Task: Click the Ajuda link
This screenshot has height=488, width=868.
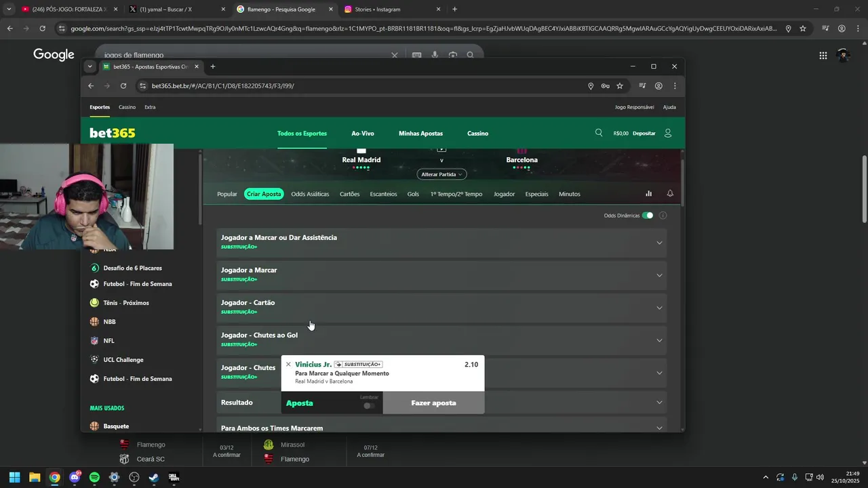Action: point(669,107)
